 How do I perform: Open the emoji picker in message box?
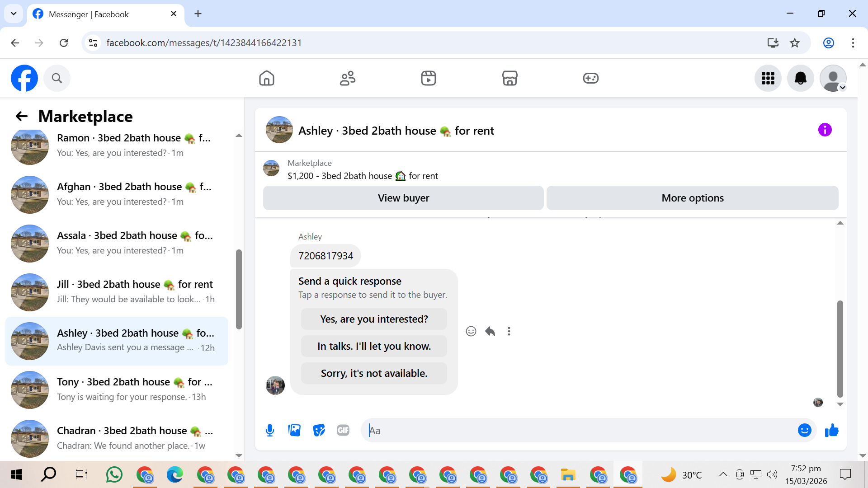click(805, 431)
